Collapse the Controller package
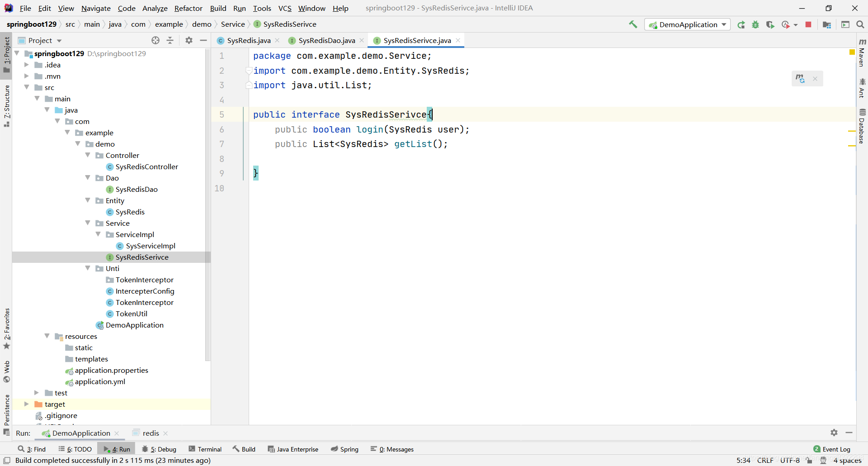The width and height of the screenshot is (868, 466). point(88,155)
